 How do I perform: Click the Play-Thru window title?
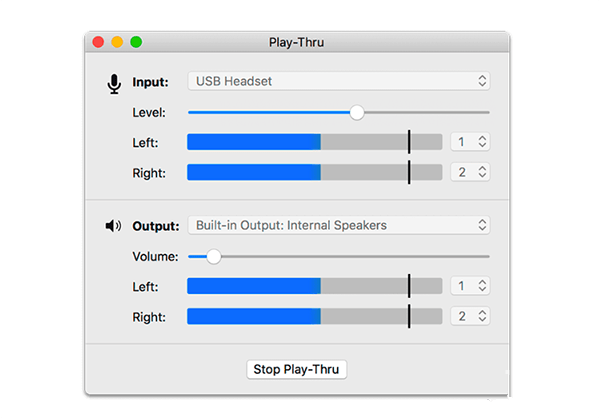point(296,42)
